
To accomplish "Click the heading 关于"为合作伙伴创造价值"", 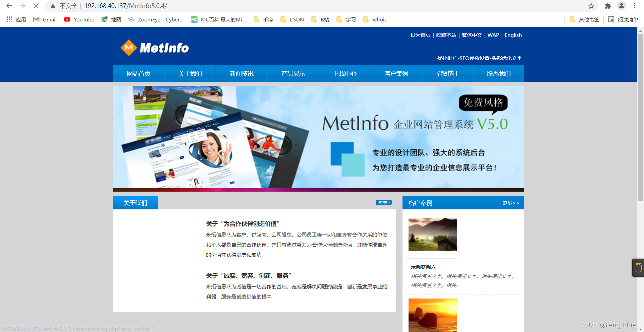I will point(243,224).
